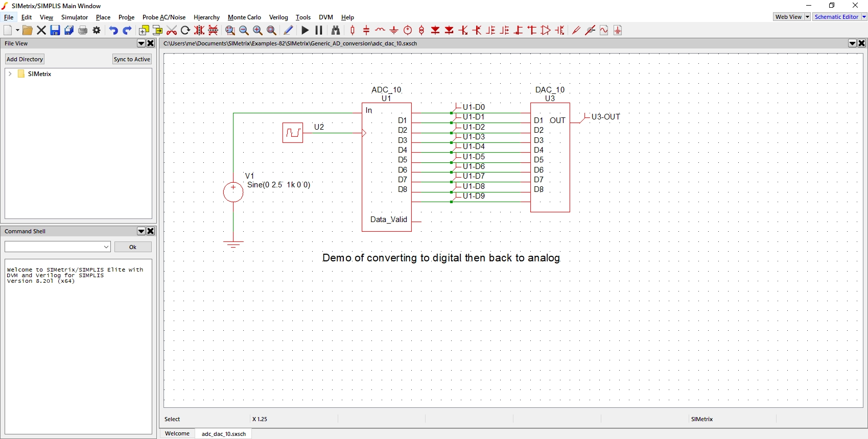The height and width of the screenshot is (439, 868).
Task: Place a resistor from the toolbar
Action: pyautogui.click(x=353, y=30)
